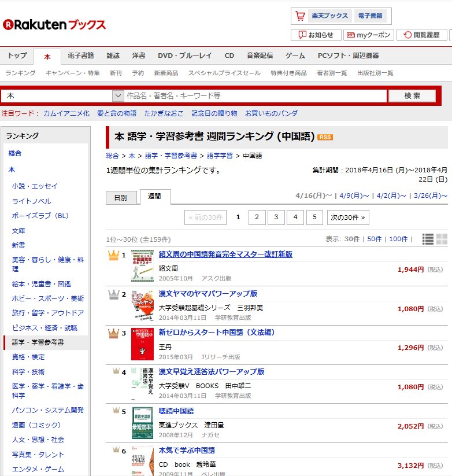
Task: Click the カムイアニメ化 trending word
Action: pyautogui.click(x=66, y=113)
